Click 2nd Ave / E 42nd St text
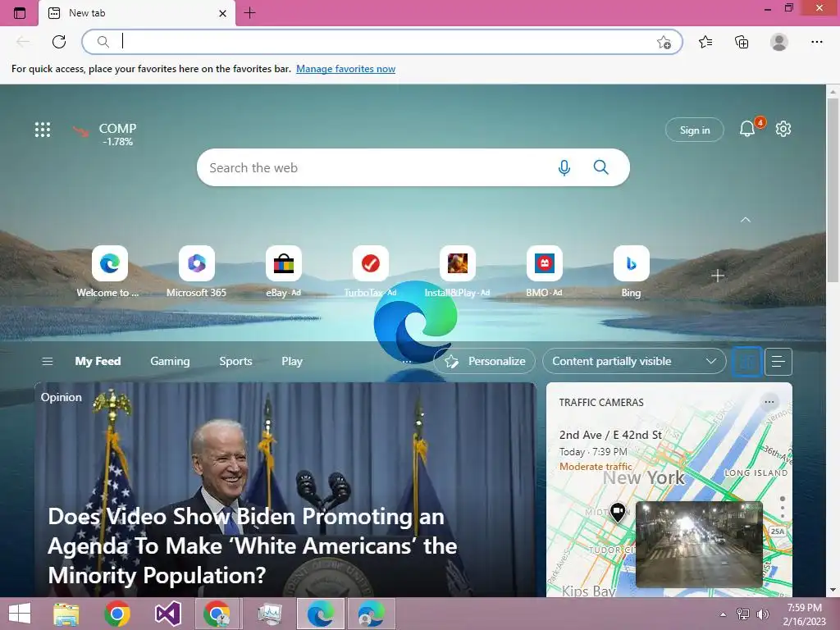 click(610, 435)
